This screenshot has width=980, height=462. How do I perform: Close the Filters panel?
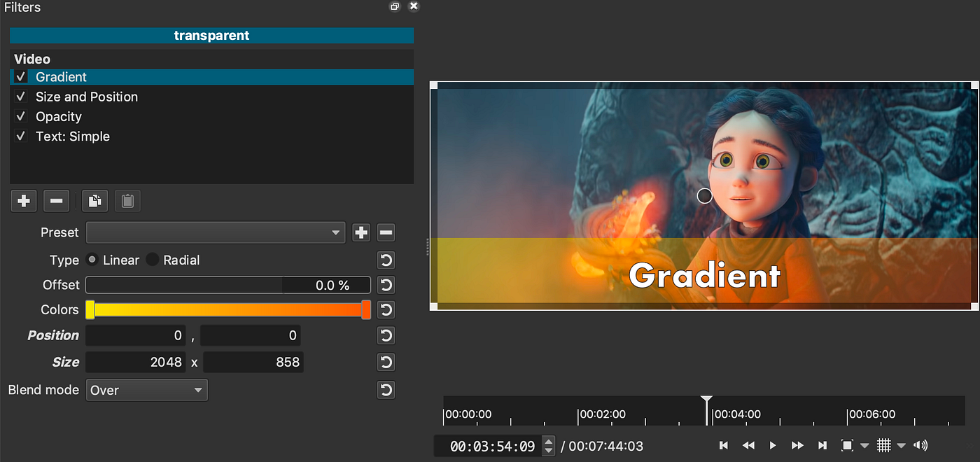pos(414,6)
